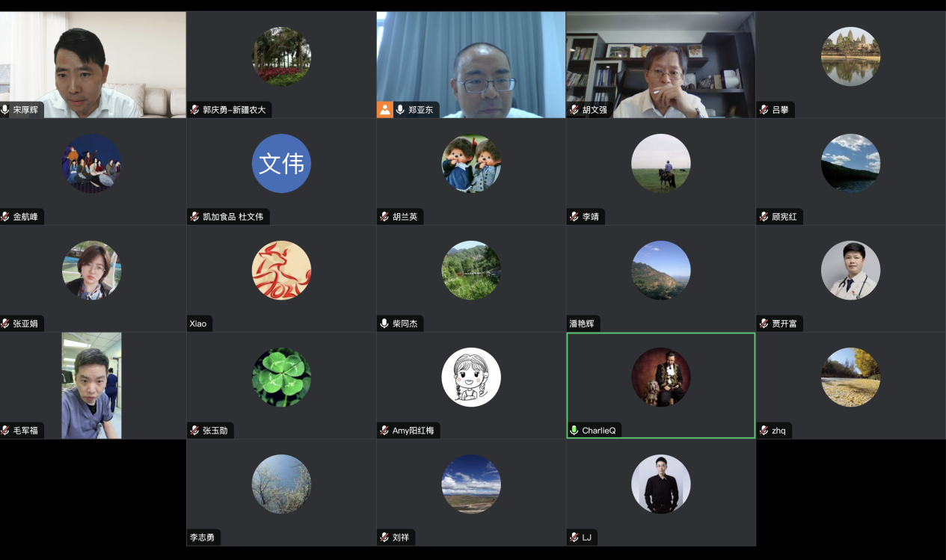Click the doctor portrait avatar of 贾开富
Viewport: 946px width, 560px height.
pyautogui.click(x=850, y=271)
